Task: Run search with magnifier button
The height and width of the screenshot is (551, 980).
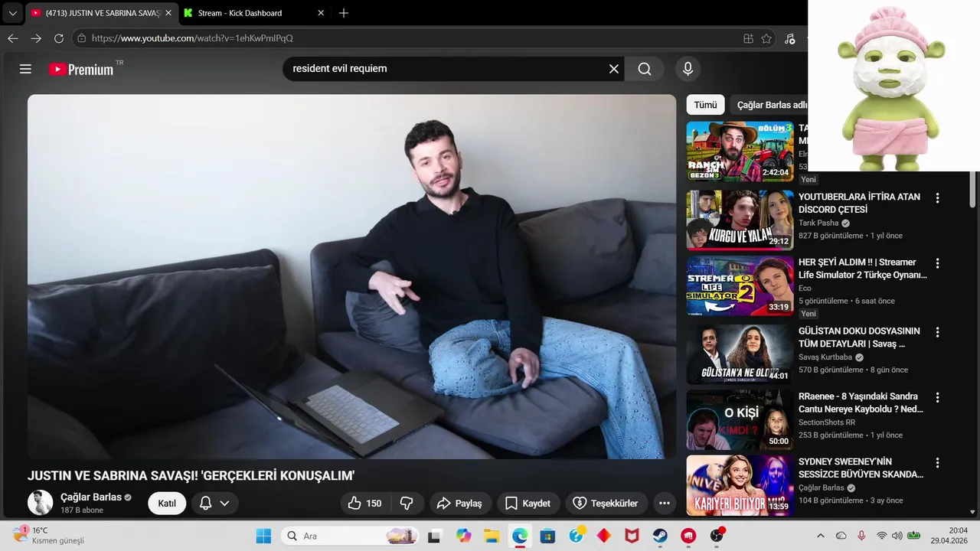Action: pos(645,69)
